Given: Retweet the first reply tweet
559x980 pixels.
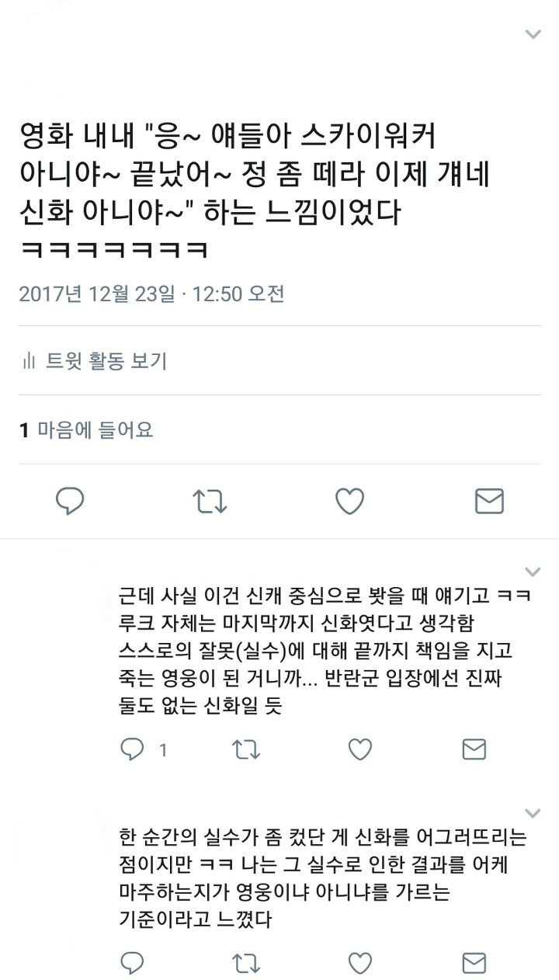Looking at the screenshot, I should [x=246, y=749].
